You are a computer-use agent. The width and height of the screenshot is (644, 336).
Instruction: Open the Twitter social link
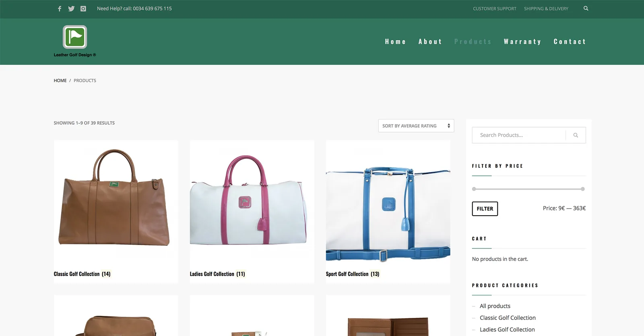[71, 8]
